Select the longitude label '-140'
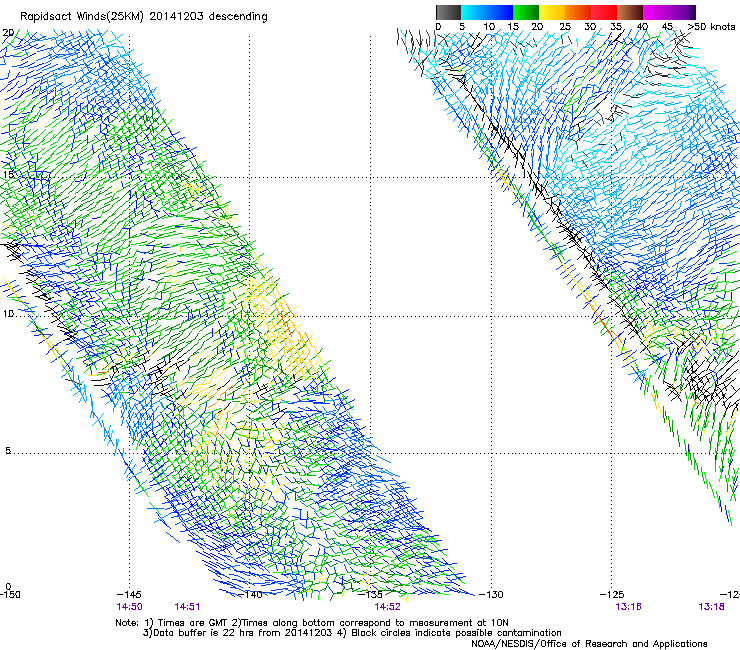740x650 pixels. (250, 594)
